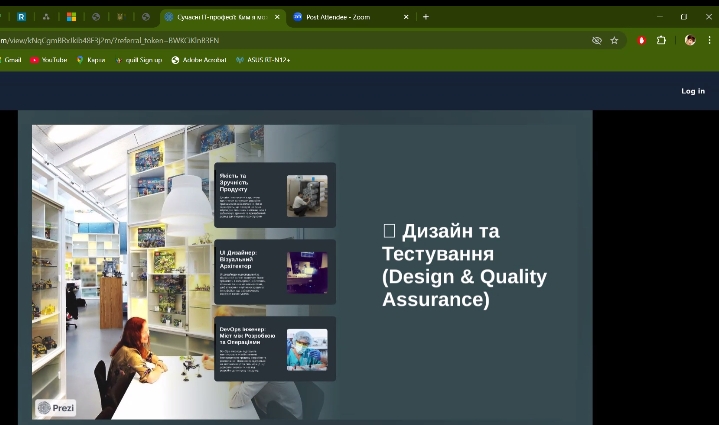719x425 pixels.
Task: Select the UI Designer slide card
Action: click(x=275, y=272)
